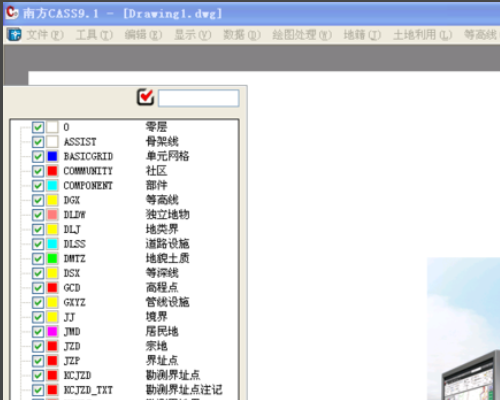Click the green swatch of DMTZ layer
Viewport: 500px width, 400px height.
[x=52, y=259]
